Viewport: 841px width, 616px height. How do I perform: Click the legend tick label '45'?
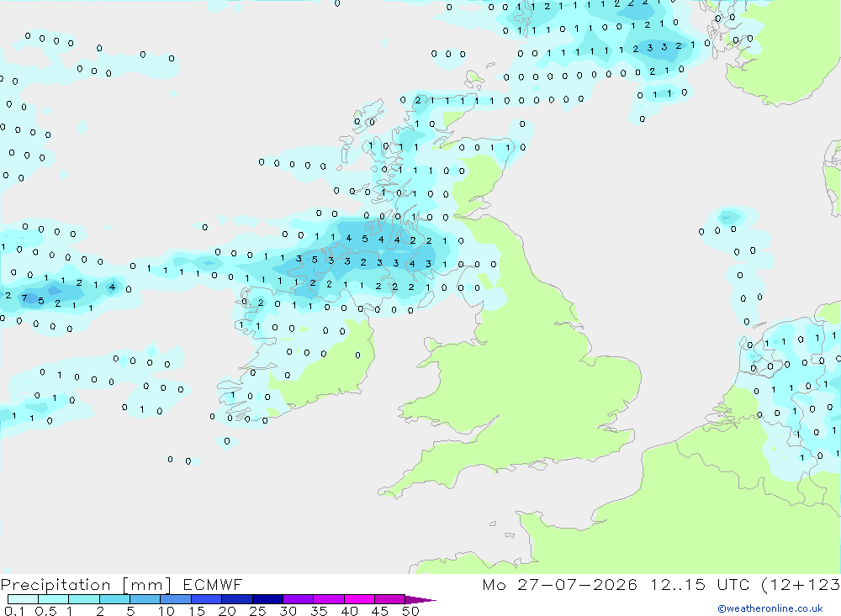coord(380,611)
